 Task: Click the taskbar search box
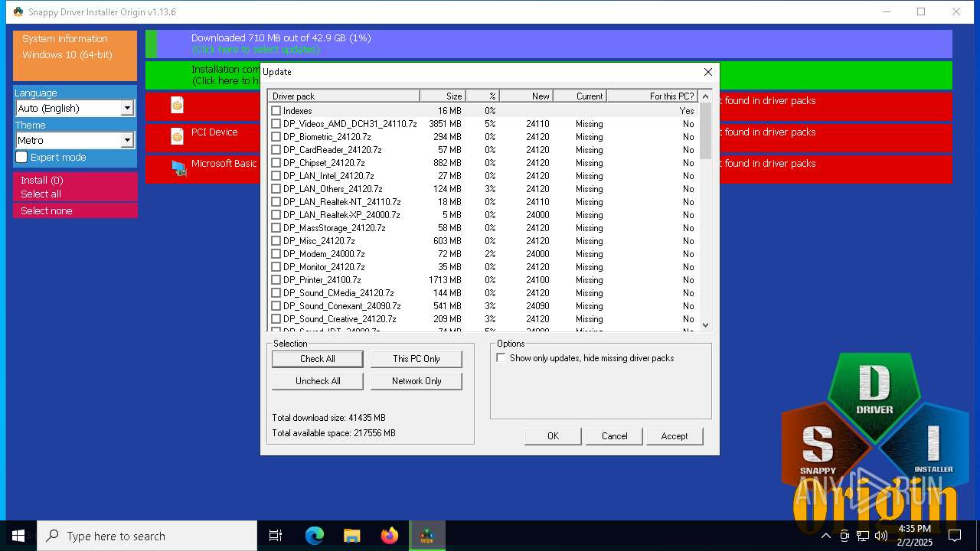pos(147,536)
